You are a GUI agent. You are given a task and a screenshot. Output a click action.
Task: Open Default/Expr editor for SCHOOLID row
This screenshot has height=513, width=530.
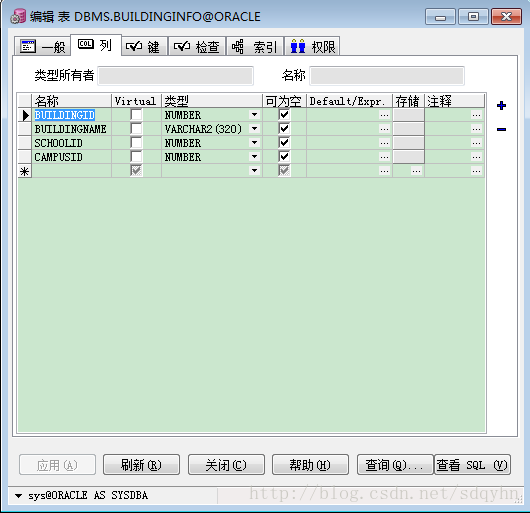point(384,143)
